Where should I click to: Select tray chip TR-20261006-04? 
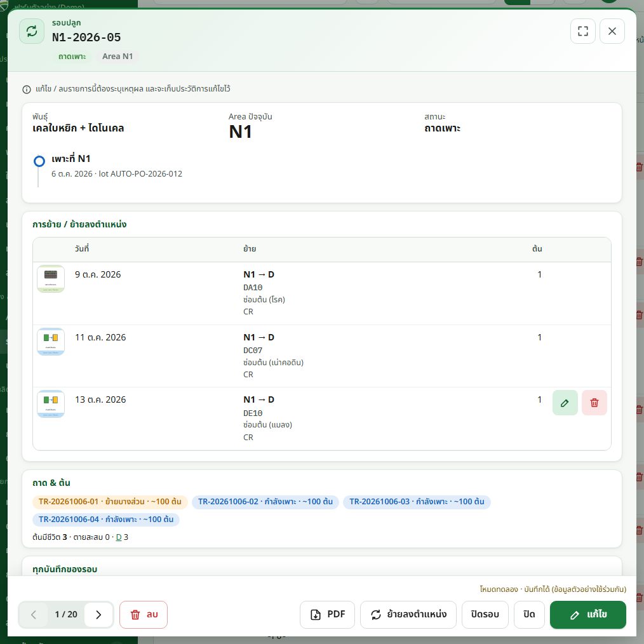pyautogui.click(x=106, y=520)
